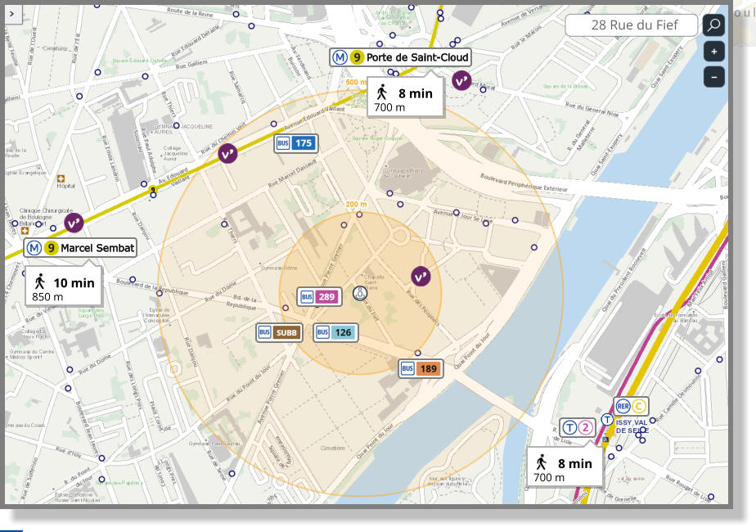Open the search magnifier button

coord(713,25)
